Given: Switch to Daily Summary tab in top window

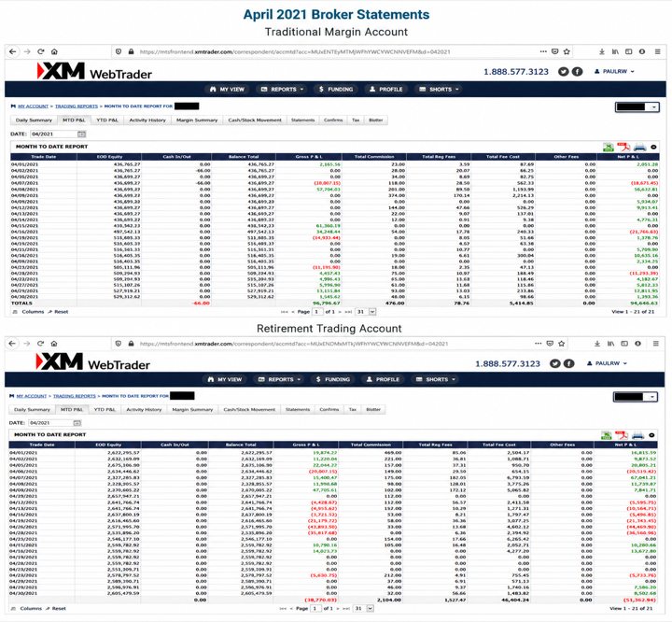Looking at the screenshot, I should [34, 120].
